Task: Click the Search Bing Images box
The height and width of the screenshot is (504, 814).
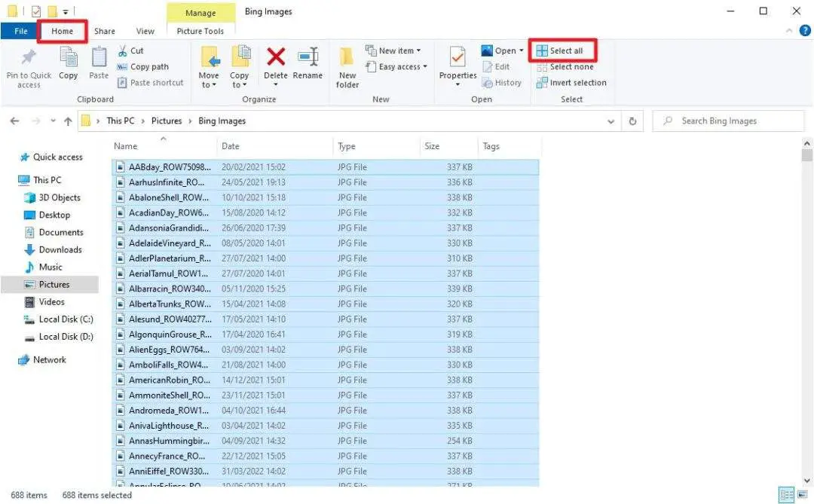Action: click(727, 121)
